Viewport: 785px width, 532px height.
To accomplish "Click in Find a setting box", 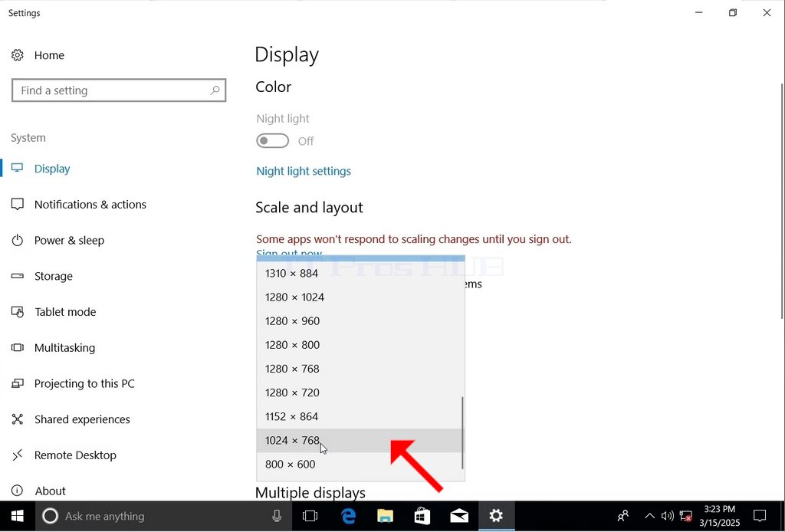I will click(x=119, y=90).
